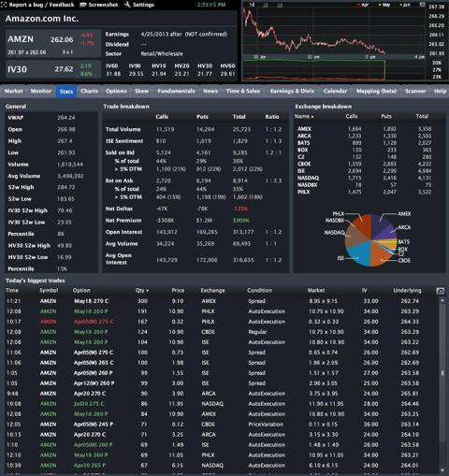This screenshot has width=449, height=476.
Task: Click the Screenshot text button
Action: (103, 5)
